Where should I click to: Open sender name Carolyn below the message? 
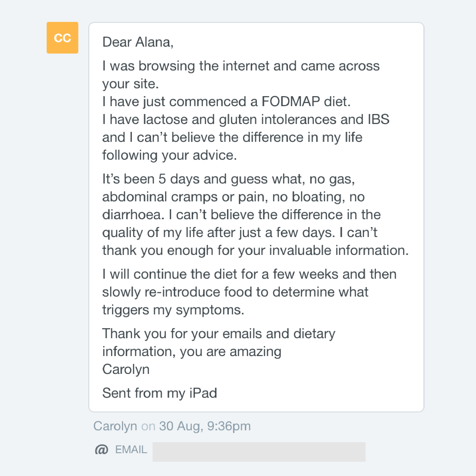pos(115,426)
